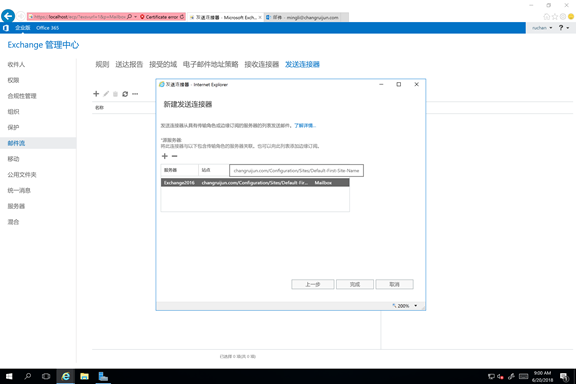Open the notification center icon

pyautogui.click(x=564, y=376)
